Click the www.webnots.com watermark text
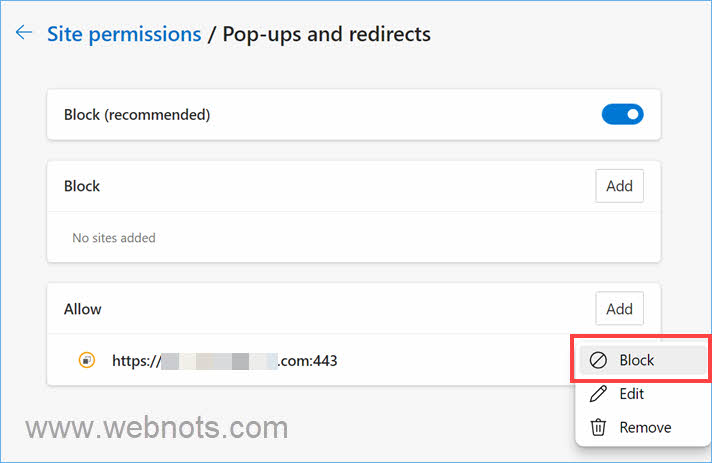This screenshot has width=712, height=463. coord(157,428)
